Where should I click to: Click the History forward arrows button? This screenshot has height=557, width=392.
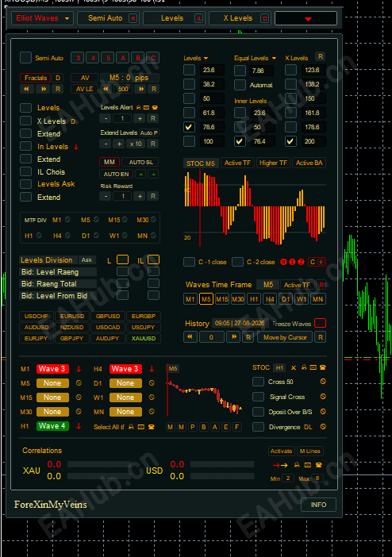tap(234, 336)
